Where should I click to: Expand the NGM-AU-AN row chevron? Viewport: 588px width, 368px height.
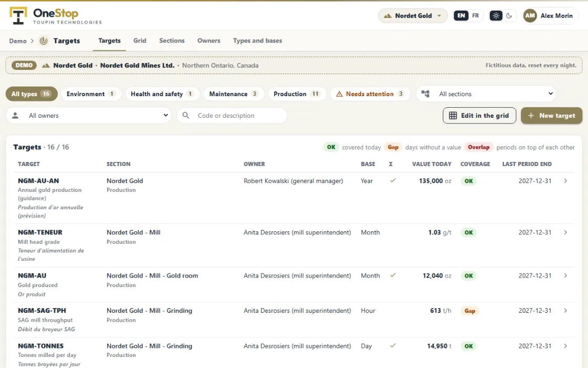coord(565,181)
